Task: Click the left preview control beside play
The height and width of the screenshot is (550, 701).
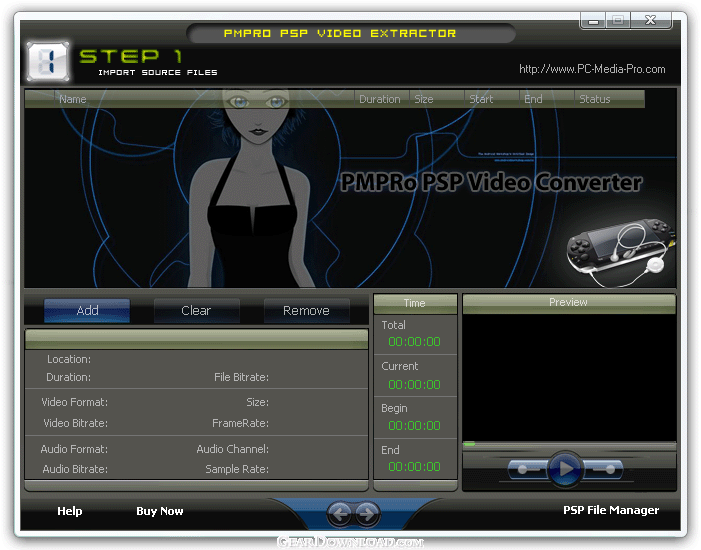Action: click(x=528, y=470)
